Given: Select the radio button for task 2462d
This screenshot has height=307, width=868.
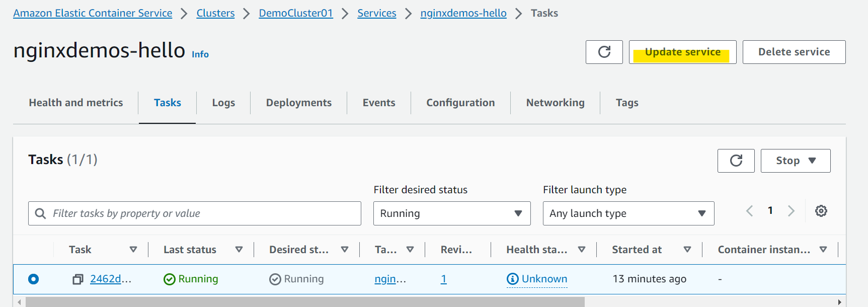Looking at the screenshot, I should (33, 279).
